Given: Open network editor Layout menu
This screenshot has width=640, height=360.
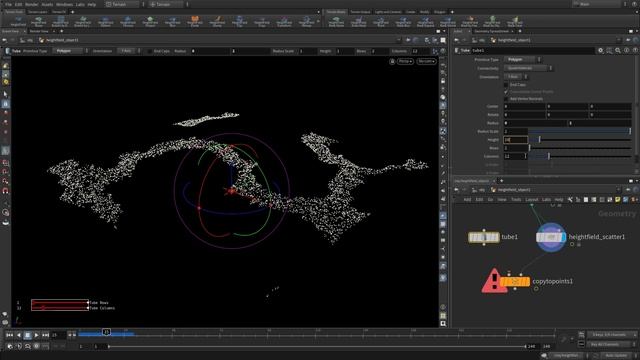Looking at the screenshot, I should [531, 200].
